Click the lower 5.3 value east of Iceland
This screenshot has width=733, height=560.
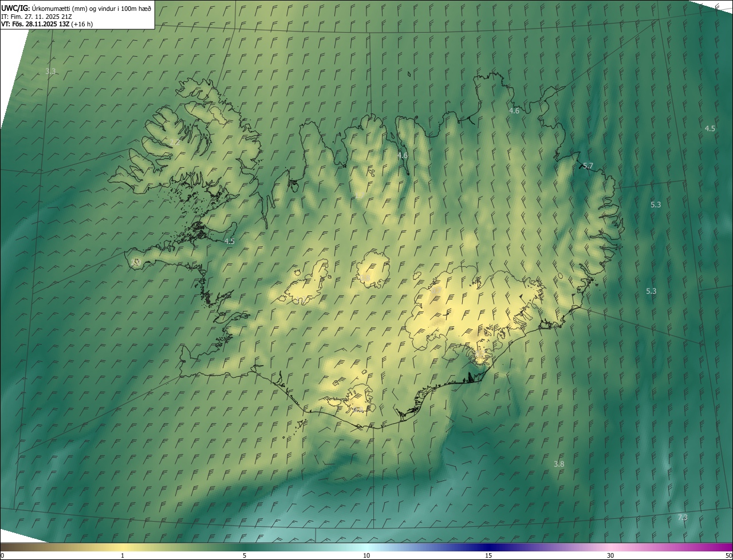[x=651, y=291]
